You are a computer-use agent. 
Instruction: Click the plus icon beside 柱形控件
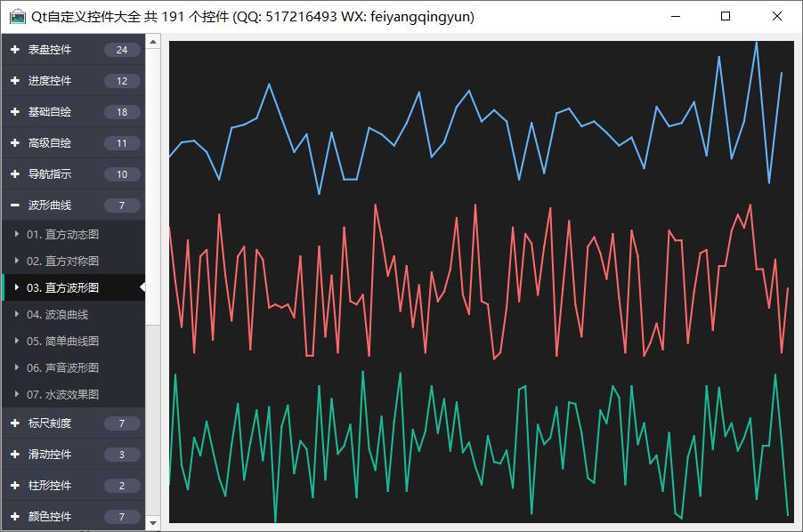pyautogui.click(x=15, y=486)
